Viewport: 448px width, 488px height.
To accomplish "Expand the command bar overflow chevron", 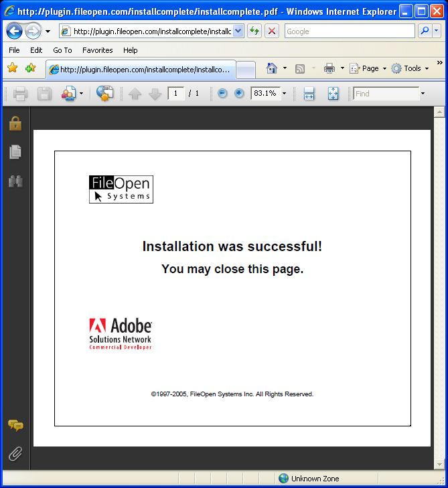I will pos(439,63).
